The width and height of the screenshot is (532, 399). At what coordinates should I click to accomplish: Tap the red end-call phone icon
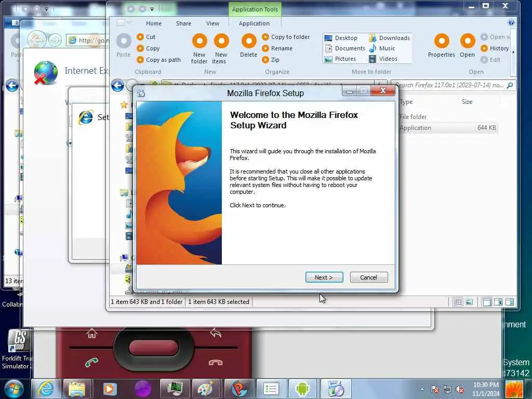point(216,363)
